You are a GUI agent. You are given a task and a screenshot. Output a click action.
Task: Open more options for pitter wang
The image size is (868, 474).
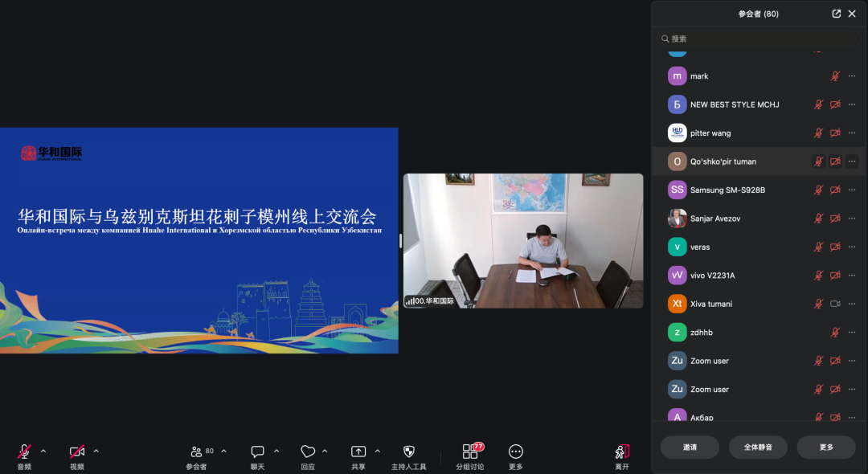pyautogui.click(x=852, y=133)
